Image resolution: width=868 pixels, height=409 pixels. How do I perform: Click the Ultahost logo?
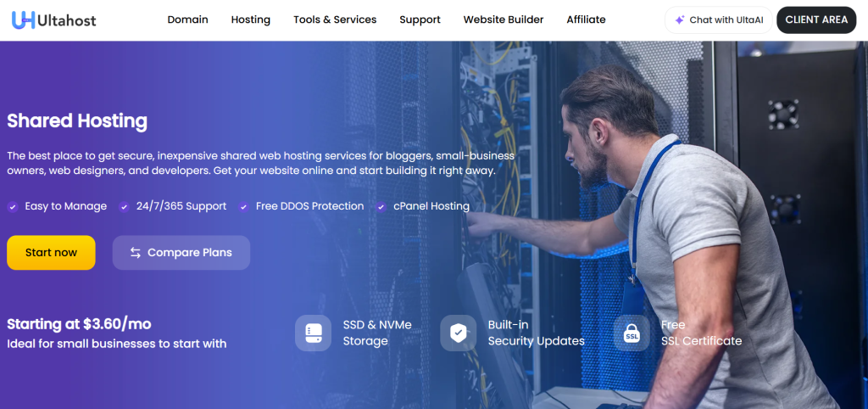point(53,20)
